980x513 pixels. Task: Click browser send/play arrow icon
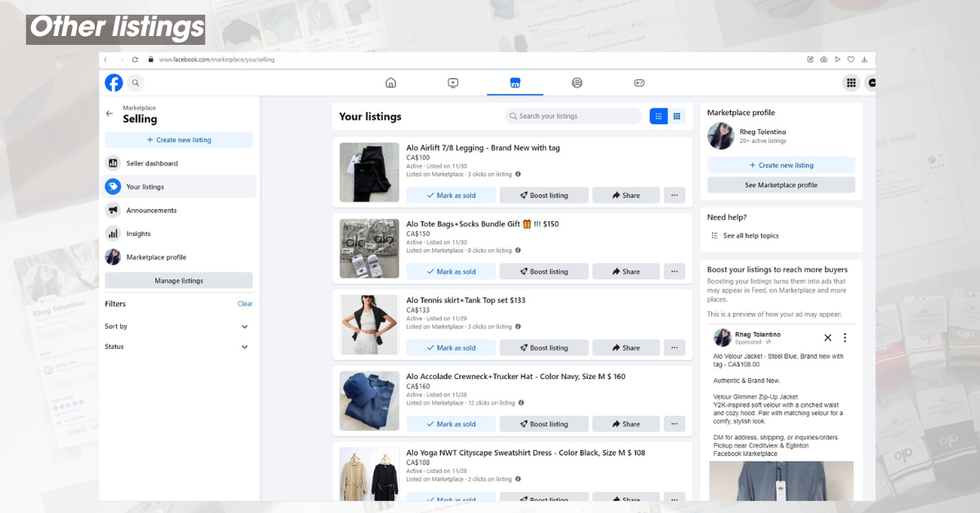[x=837, y=60]
